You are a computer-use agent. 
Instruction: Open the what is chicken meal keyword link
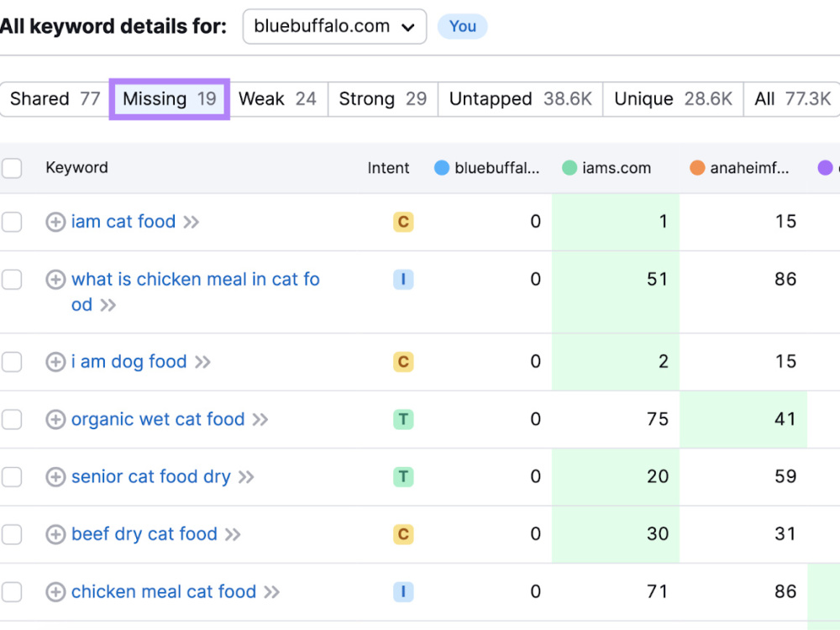tap(196, 292)
